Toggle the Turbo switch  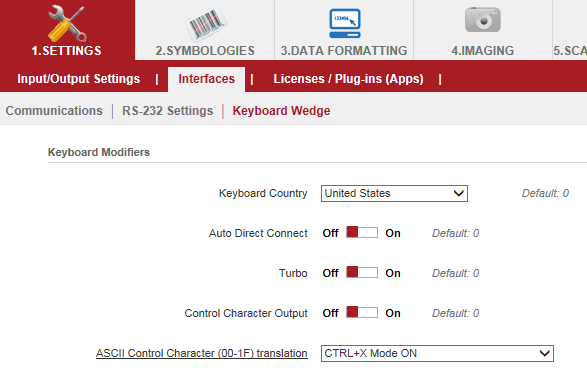[x=362, y=272]
